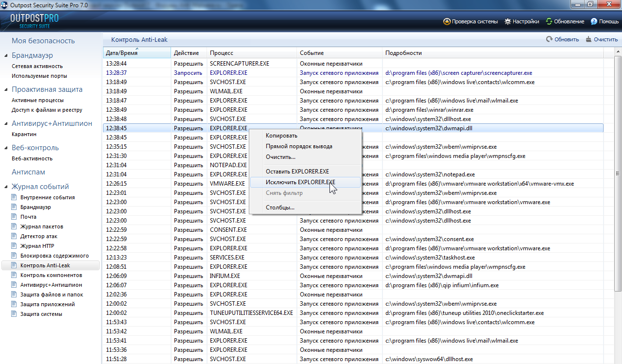
Task: Select the CONSENT.EXE process cell
Action: coord(228,230)
